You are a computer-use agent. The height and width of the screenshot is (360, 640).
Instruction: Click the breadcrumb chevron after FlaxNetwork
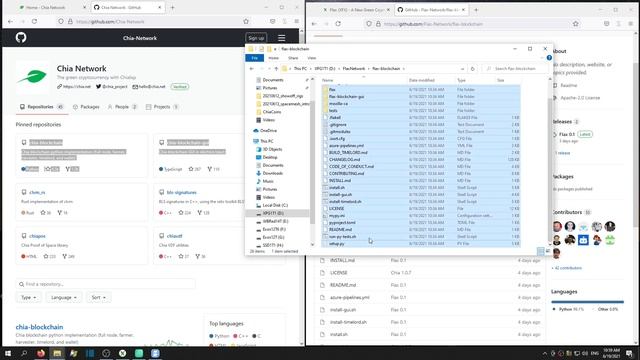369,69
